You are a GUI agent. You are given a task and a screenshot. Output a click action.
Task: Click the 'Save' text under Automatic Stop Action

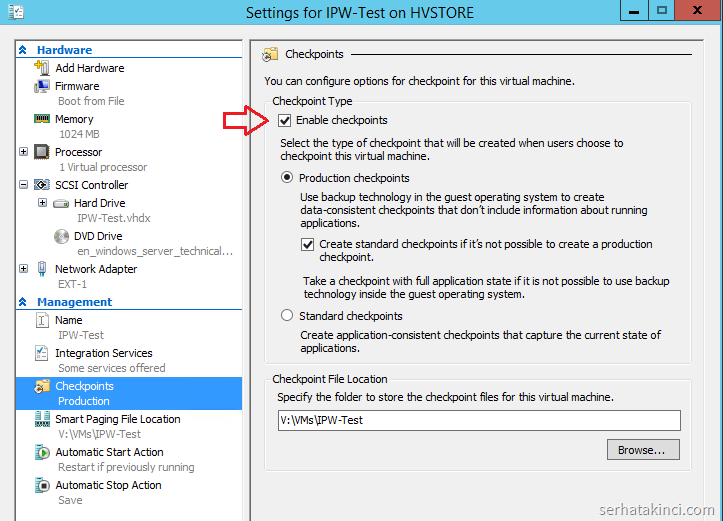pos(70,500)
